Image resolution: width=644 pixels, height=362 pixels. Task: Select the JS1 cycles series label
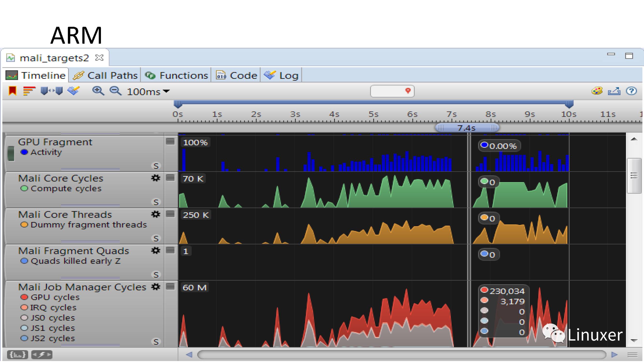52,328
